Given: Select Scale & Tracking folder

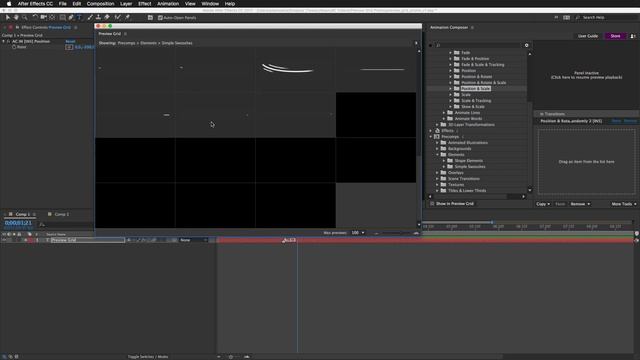Looking at the screenshot, I should (x=476, y=100).
